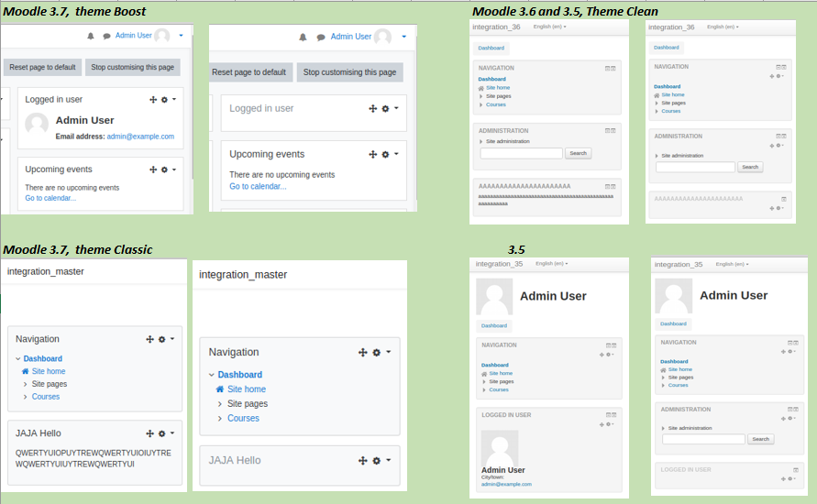Click user avatar inside integration_35 Logged in user block
The height and width of the screenshot is (504, 817).
pyautogui.click(x=500, y=449)
